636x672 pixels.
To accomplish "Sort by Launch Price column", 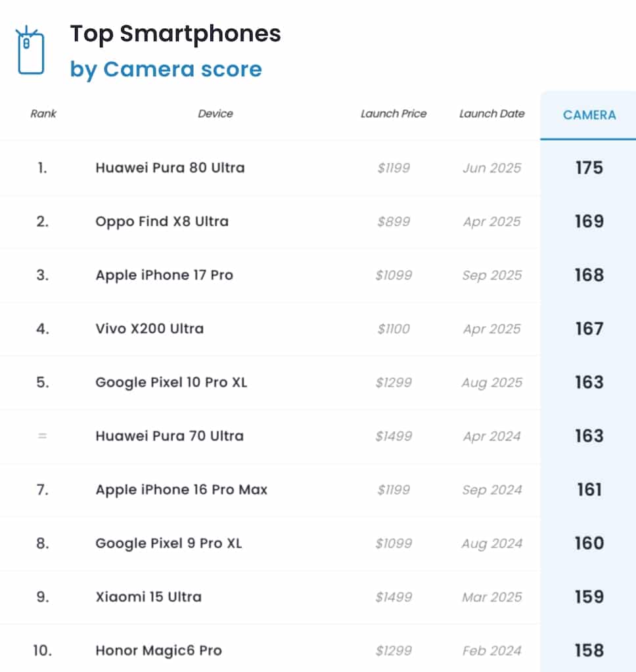I will (x=393, y=114).
